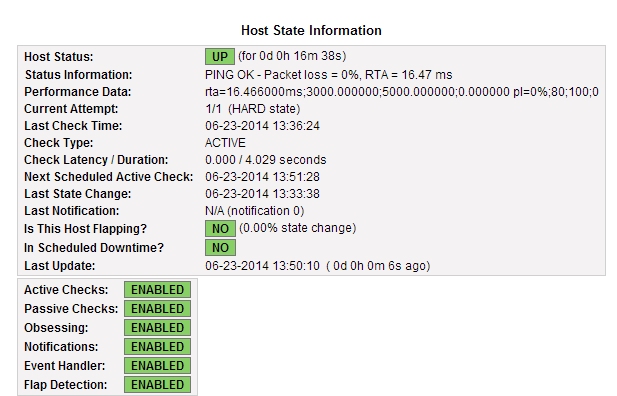Click the Obsessing label
The image size is (617, 396).
click(56, 328)
